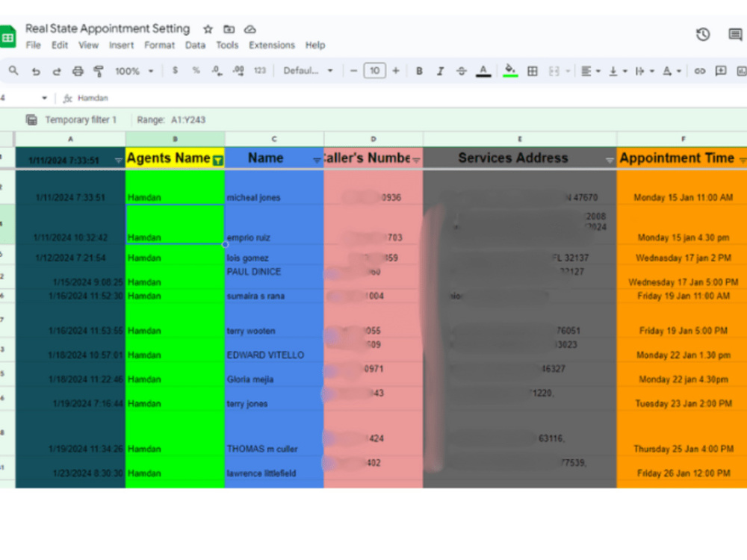Print the spreadsheet
This screenshot has height=560, width=747.
click(78, 72)
